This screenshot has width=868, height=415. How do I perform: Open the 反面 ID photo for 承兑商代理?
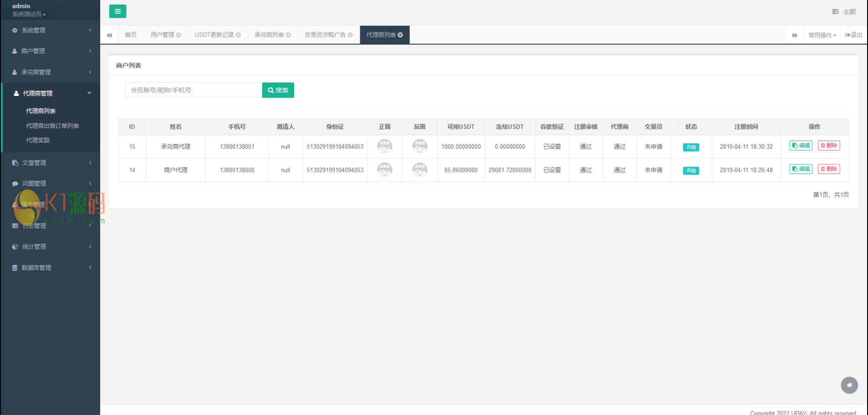click(420, 147)
